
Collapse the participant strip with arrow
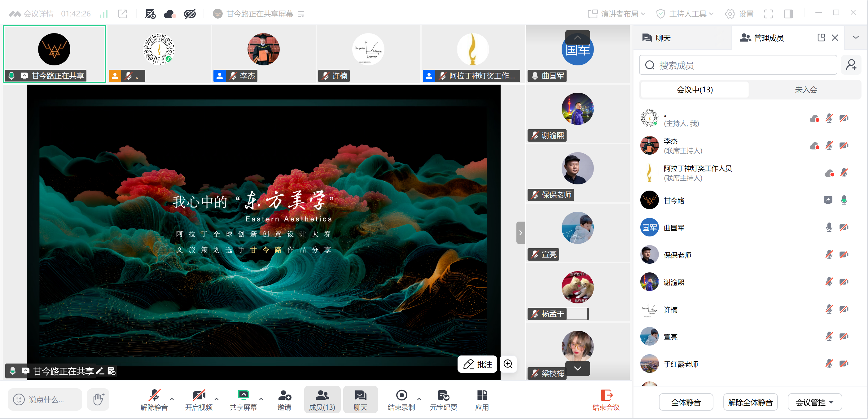[521, 233]
